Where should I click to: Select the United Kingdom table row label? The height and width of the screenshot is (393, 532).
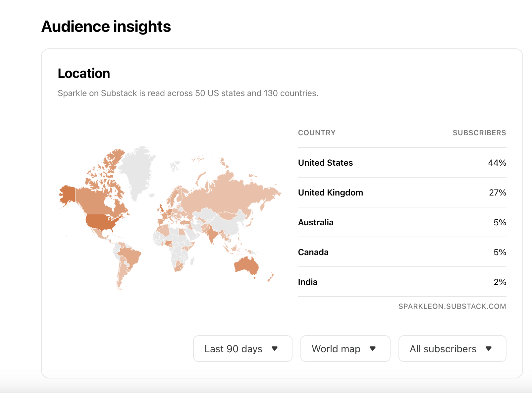330,193
